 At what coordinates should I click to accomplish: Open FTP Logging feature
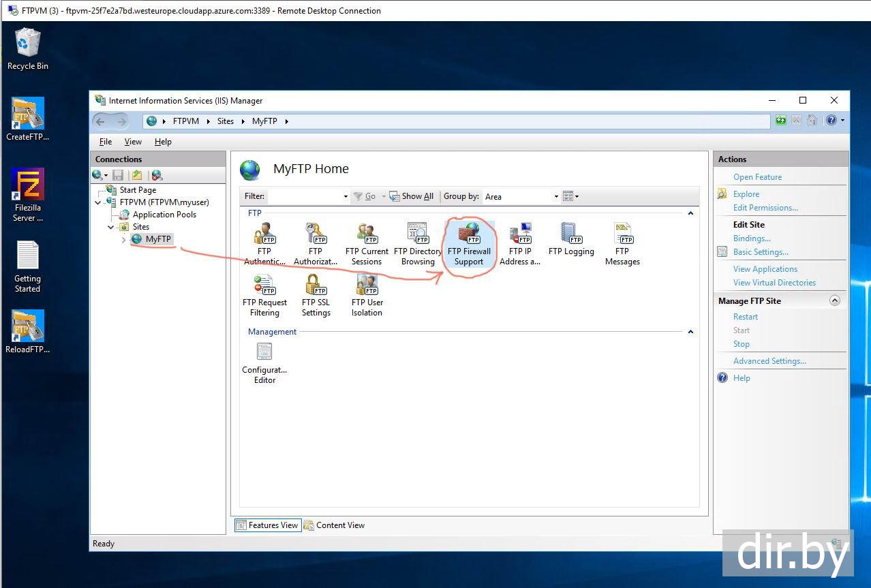pyautogui.click(x=570, y=239)
